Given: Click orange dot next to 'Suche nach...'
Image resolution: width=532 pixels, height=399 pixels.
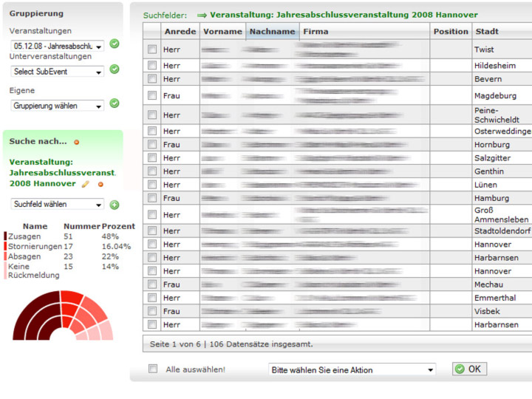Looking at the screenshot, I should (x=76, y=142).
